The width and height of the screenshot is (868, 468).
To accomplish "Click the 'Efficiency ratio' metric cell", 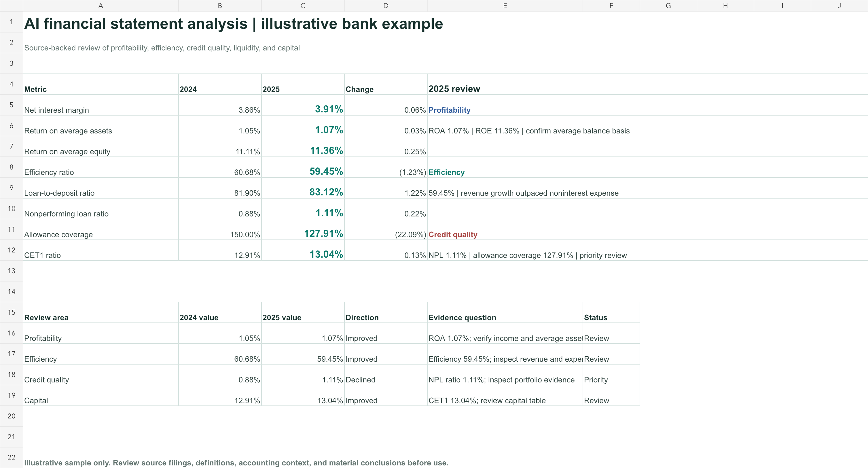I will coord(101,167).
